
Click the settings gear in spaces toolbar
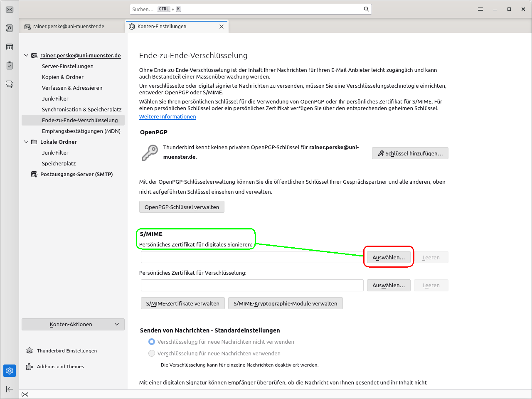pyautogui.click(x=10, y=370)
